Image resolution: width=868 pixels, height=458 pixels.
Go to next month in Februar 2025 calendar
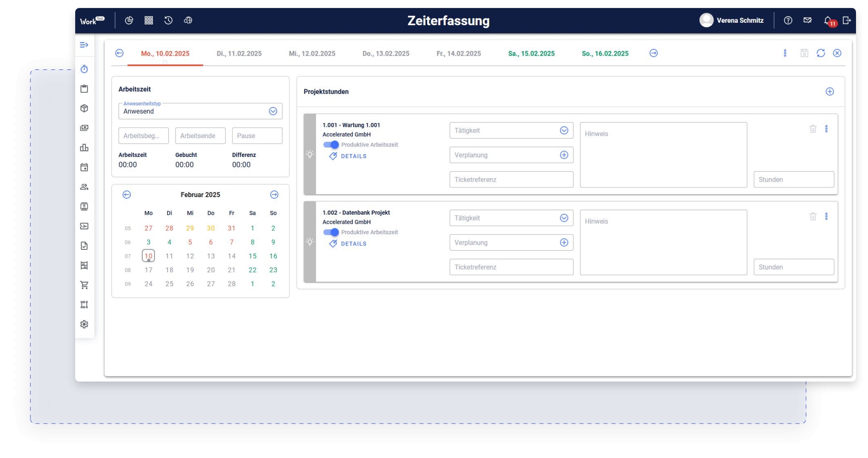[x=274, y=195]
